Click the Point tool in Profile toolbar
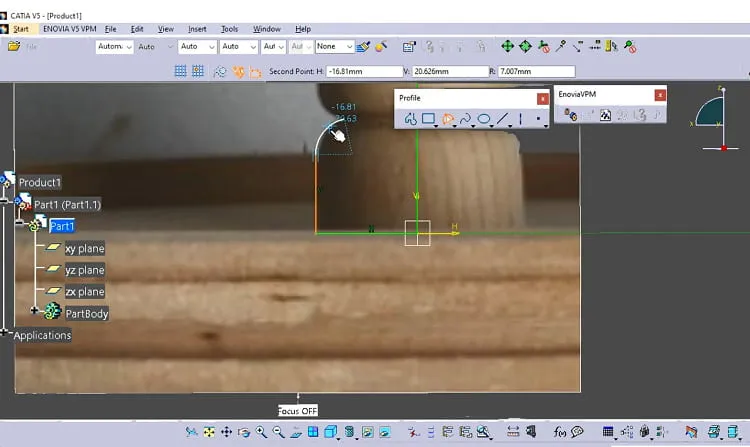This screenshot has width=750, height=447. click(x=539, y=119)
